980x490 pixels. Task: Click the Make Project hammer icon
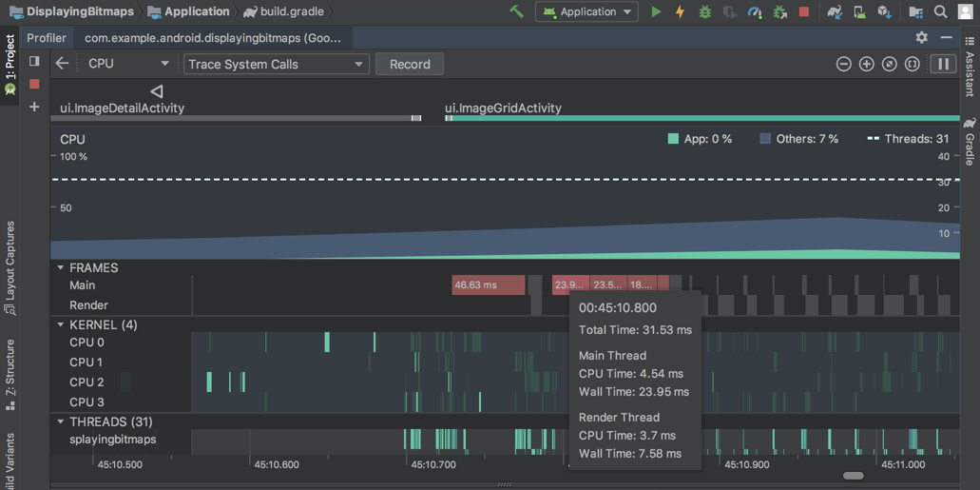[516, 12]
